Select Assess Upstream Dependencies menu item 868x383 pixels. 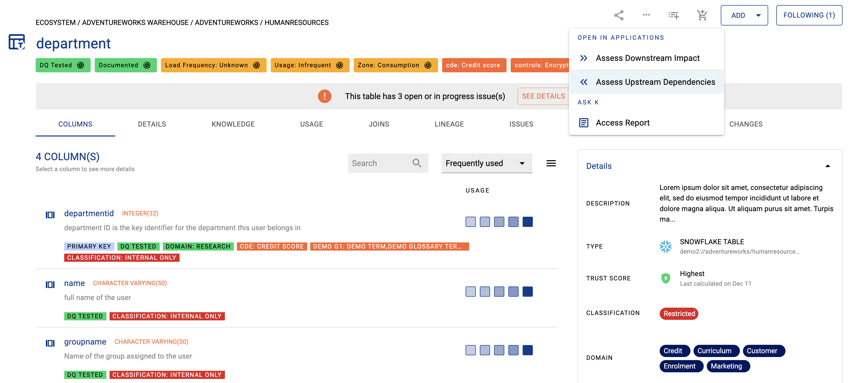point(655,82)
